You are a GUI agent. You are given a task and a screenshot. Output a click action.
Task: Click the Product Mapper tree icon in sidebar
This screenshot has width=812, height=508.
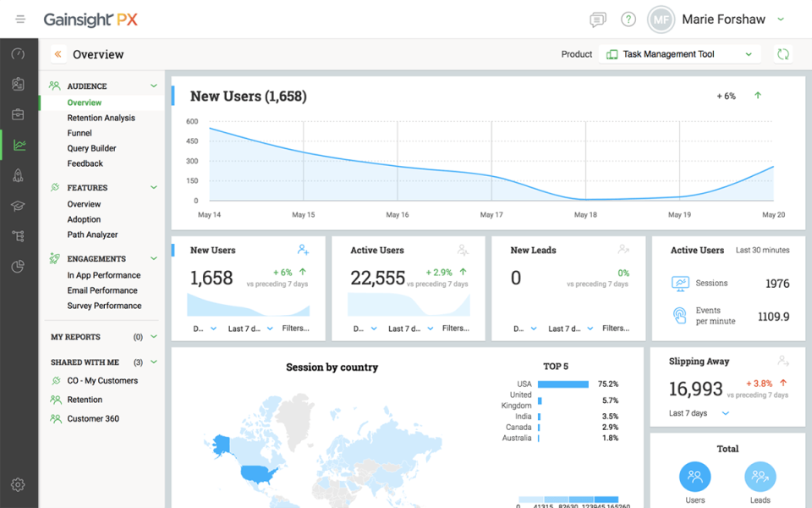[x=19, y=236]
